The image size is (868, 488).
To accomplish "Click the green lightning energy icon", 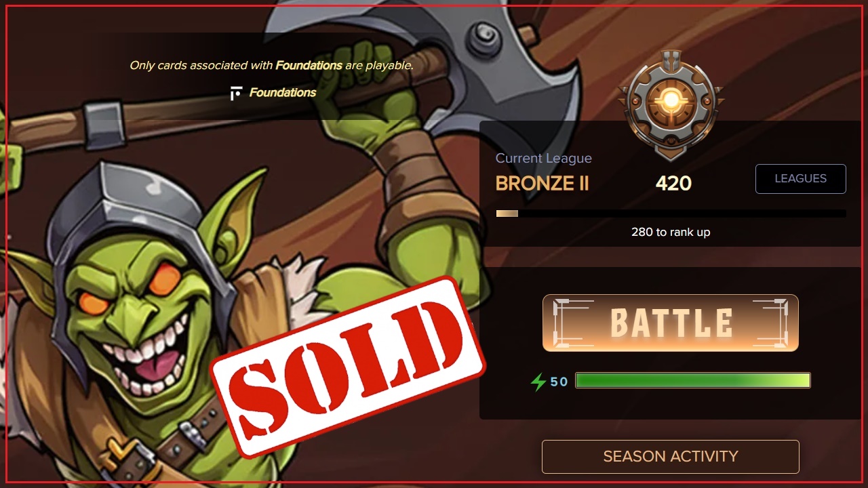I will pos(538,382).
